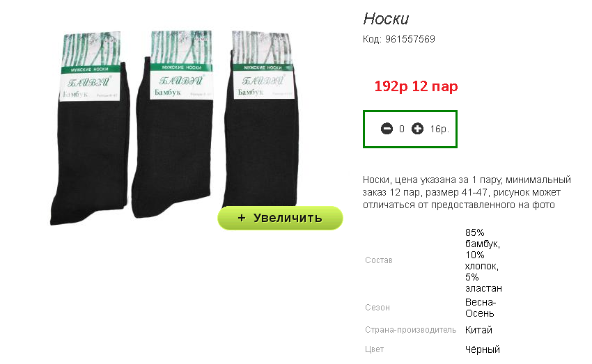This screenshot has height=364, width=592.
Task: Open the left sock product image
Action: point(90,128)
